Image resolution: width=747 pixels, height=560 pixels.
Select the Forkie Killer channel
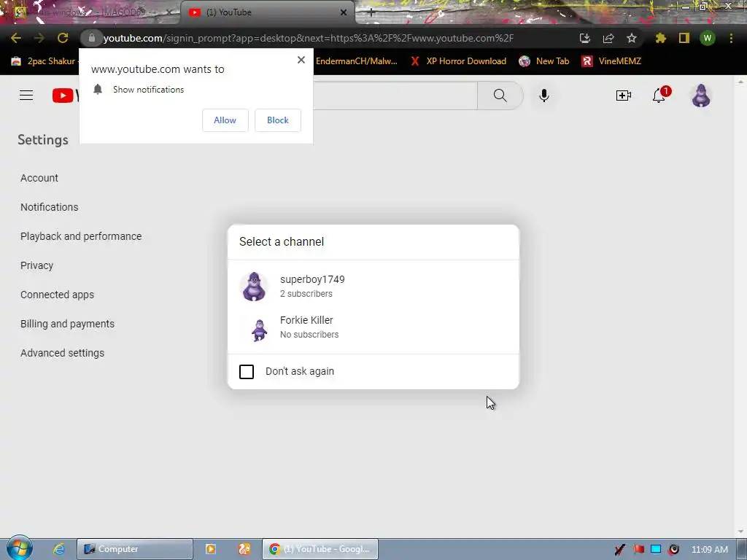coord(373,327)
